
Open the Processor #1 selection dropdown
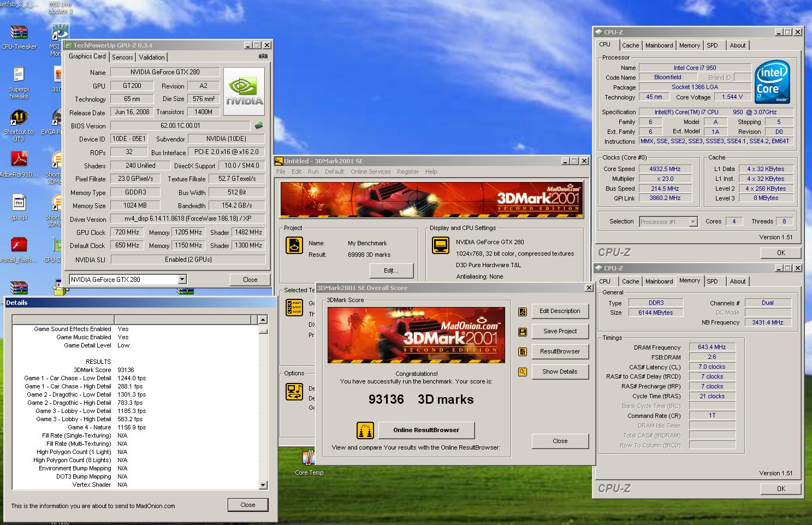[693, 222]
